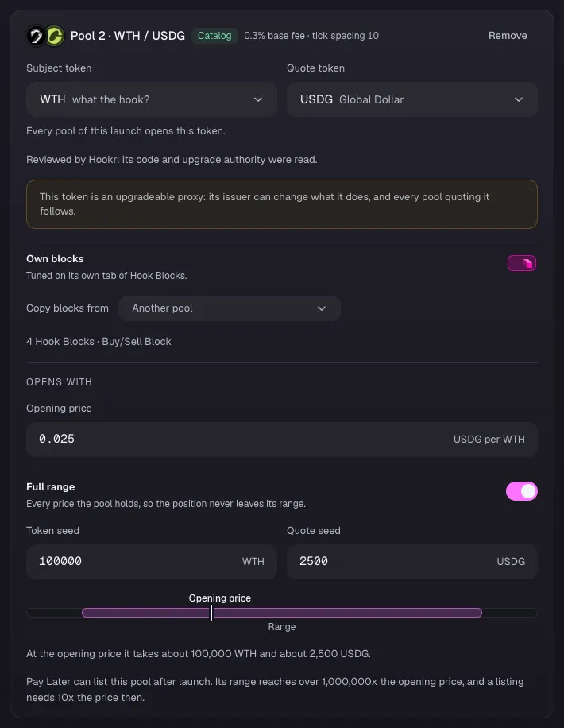564x728 pixels.
Task: Disable the Full range toggle
Action: click(x=522, y=491)
